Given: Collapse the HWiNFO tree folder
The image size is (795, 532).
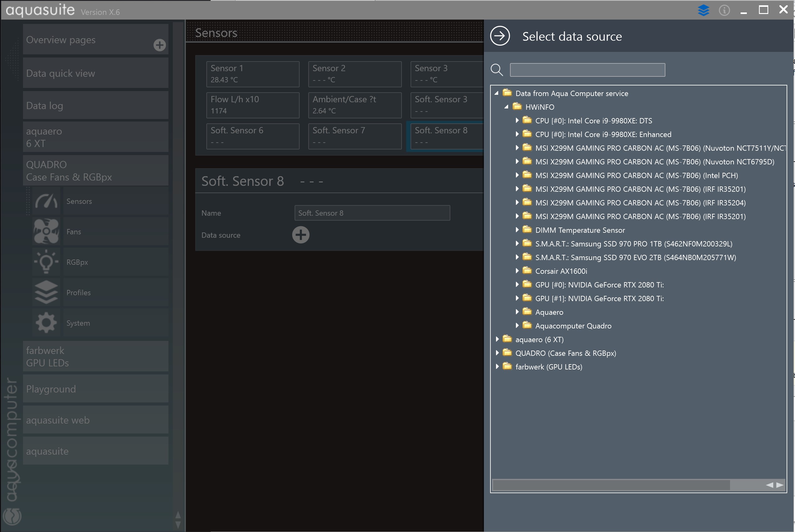Looking at the screenshot, I should tap(506, 107).
